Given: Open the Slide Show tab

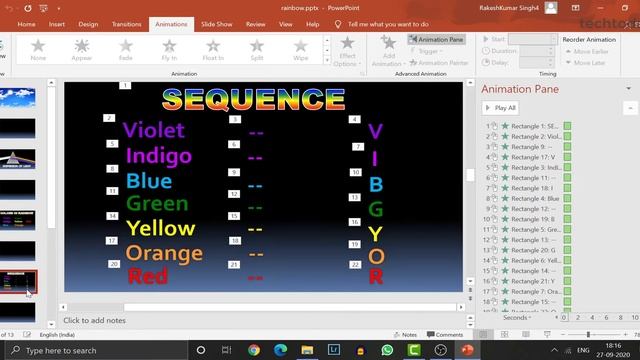Looking at the screenshot, I should (216, 24).
